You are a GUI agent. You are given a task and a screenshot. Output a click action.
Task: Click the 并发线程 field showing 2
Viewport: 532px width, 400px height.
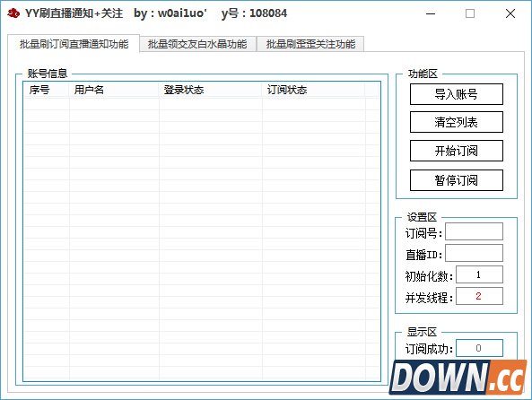pos(479,296)
